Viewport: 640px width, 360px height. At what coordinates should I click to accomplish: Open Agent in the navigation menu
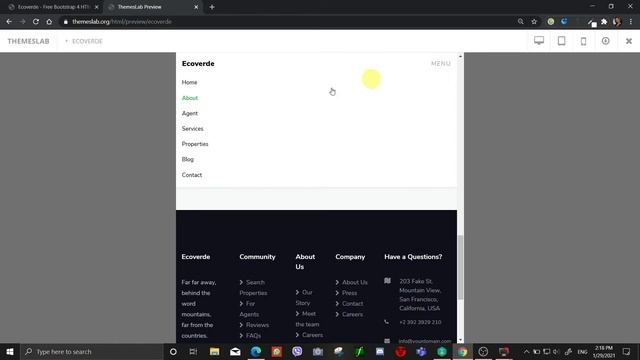[x=190, y=113]
